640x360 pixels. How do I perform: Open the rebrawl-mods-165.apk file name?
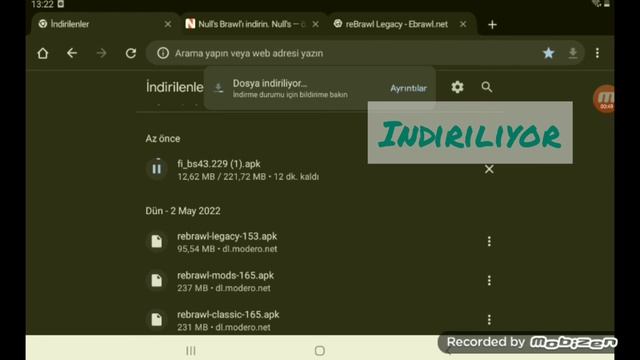coord(225,276)
